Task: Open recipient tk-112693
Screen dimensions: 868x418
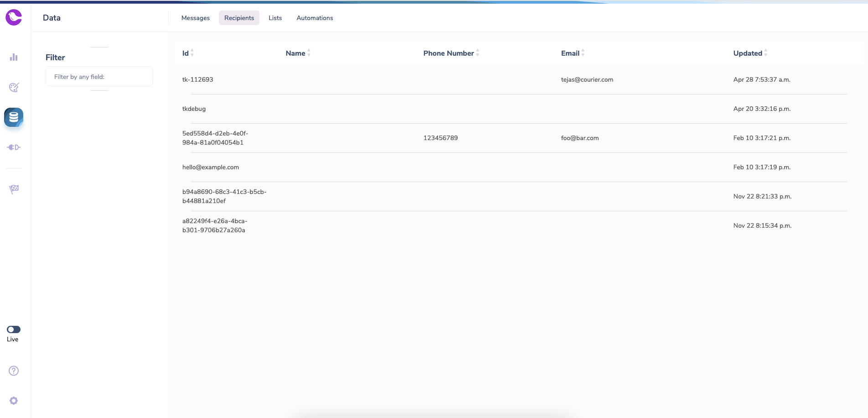Action: click(x=198, y=79)
